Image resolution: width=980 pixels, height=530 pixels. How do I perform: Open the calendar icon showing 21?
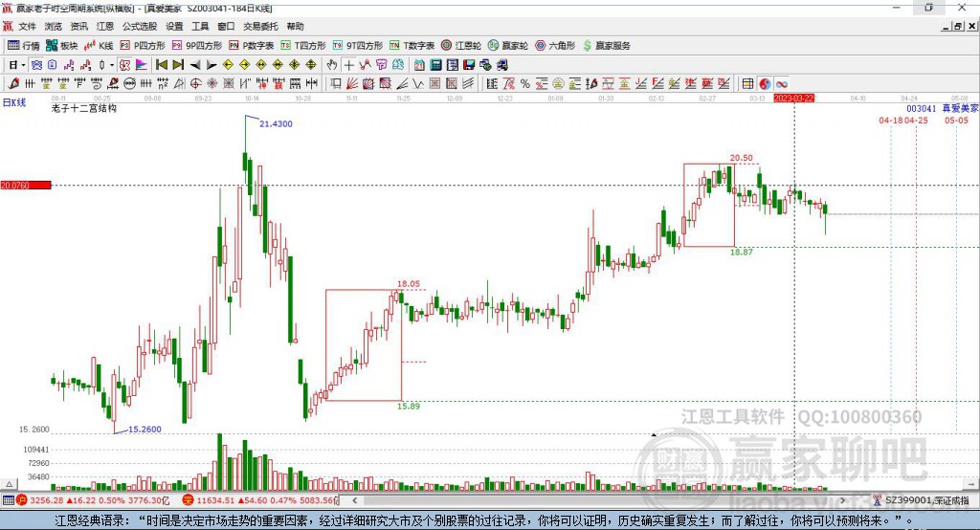point(419,64)
